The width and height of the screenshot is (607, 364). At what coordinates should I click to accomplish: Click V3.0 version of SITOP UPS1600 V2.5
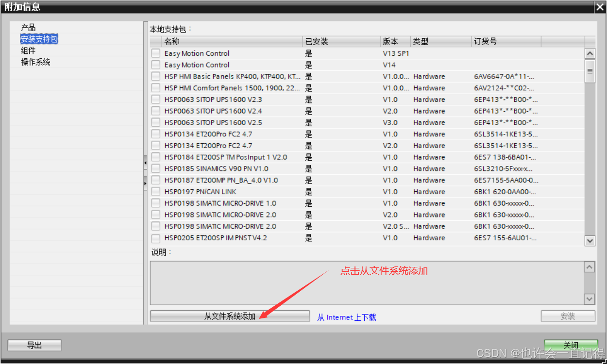click(390, 123)
